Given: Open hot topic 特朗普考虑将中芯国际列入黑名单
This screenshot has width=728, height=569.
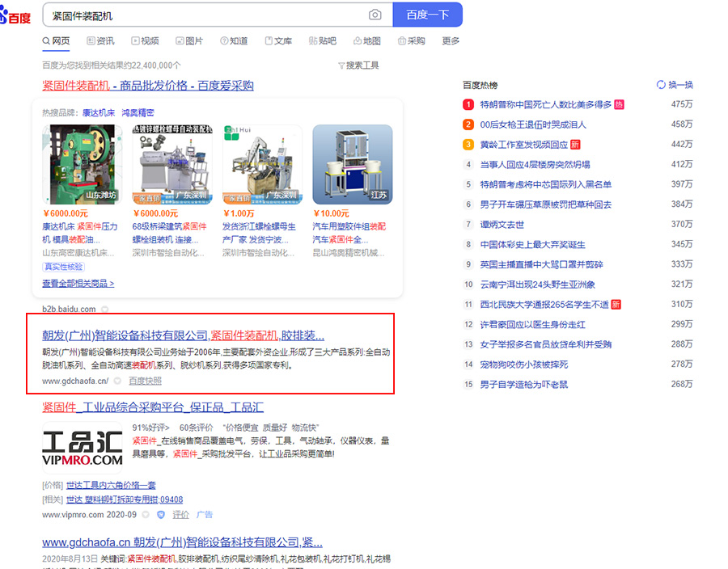Looking at the screenshot, I should [545, 184].
